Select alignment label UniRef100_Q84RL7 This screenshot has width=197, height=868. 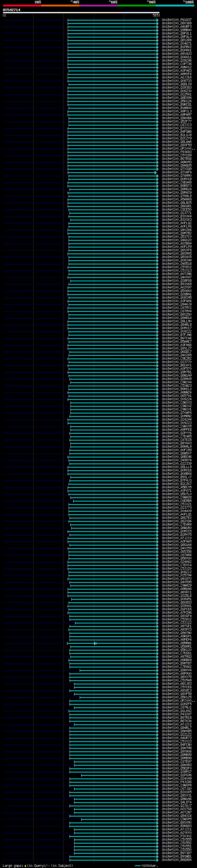[177, 728]
